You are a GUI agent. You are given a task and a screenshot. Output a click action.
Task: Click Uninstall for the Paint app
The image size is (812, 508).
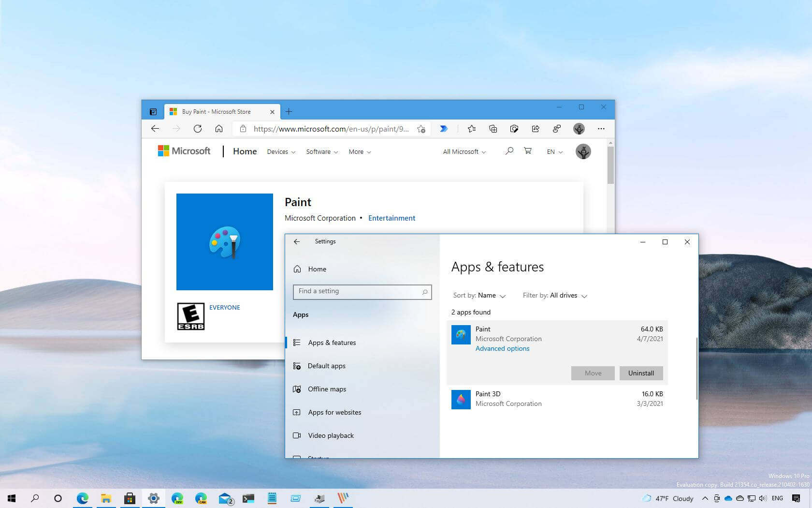641,373
